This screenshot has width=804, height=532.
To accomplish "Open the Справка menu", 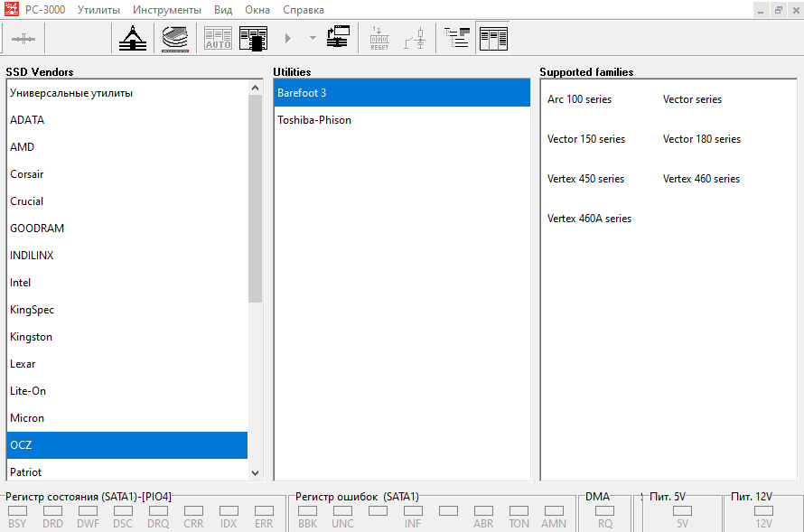I will click(304, 10).
